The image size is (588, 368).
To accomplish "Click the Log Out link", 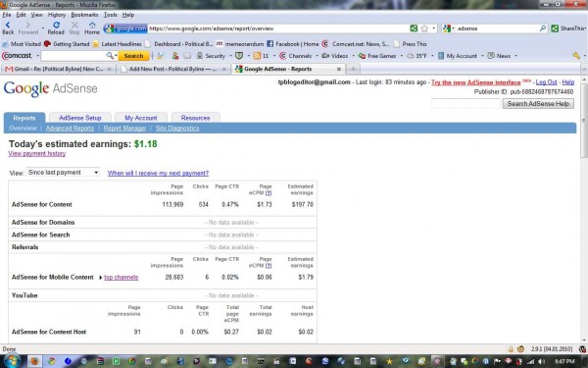I will coord(546,82).
